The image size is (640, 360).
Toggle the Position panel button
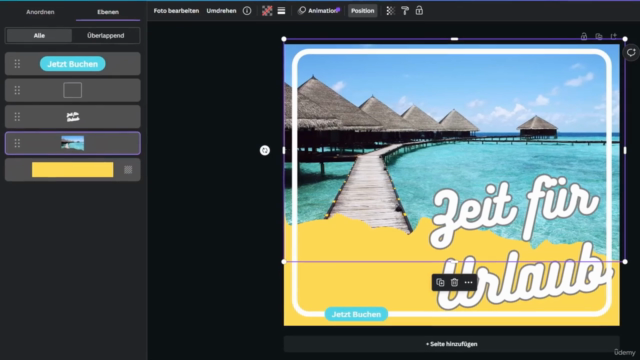362,11
